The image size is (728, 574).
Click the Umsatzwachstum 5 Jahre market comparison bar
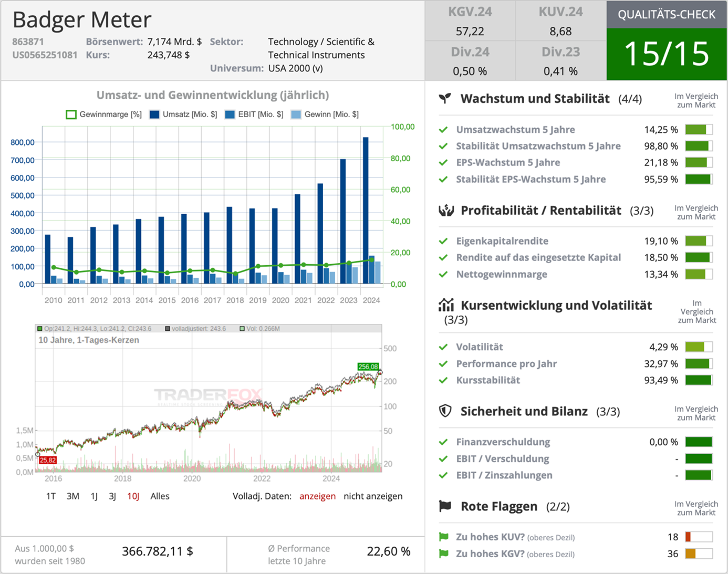click(x=699, y=130)
